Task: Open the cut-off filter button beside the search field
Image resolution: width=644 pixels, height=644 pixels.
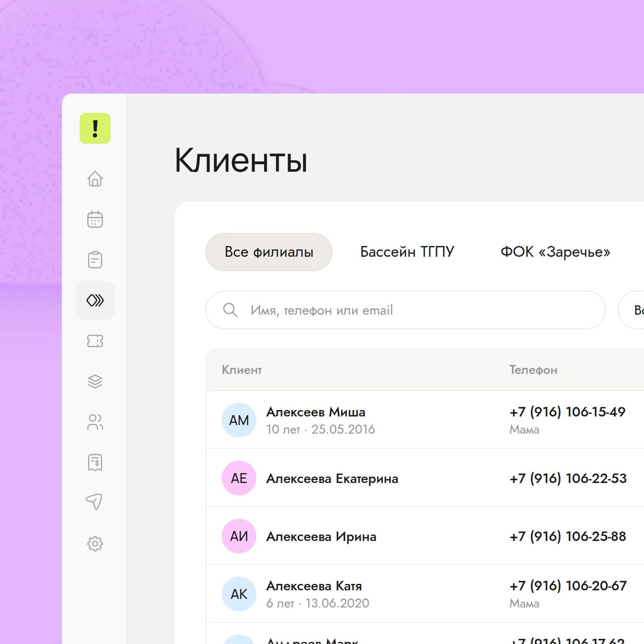Action: (x=631, y=310)
